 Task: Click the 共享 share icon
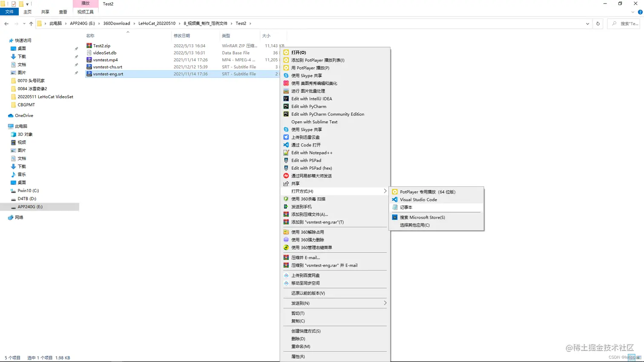click(x=286, y=183)
